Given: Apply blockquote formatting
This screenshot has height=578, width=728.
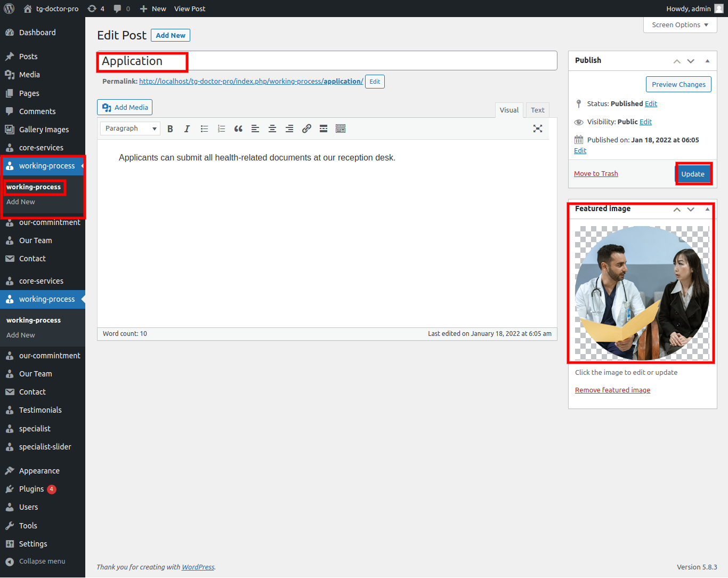Looking at the screenshot, I should pos(238,129).
